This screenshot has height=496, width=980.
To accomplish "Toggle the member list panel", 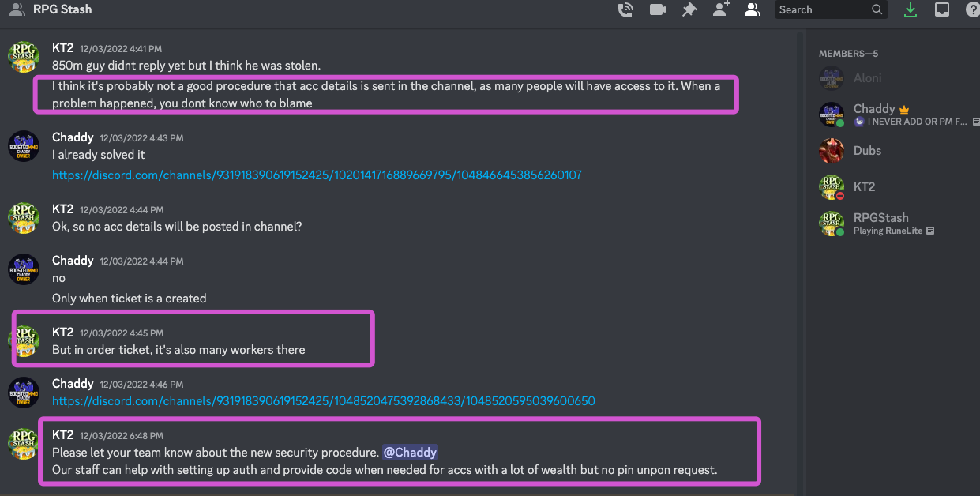I will [752, 9].
